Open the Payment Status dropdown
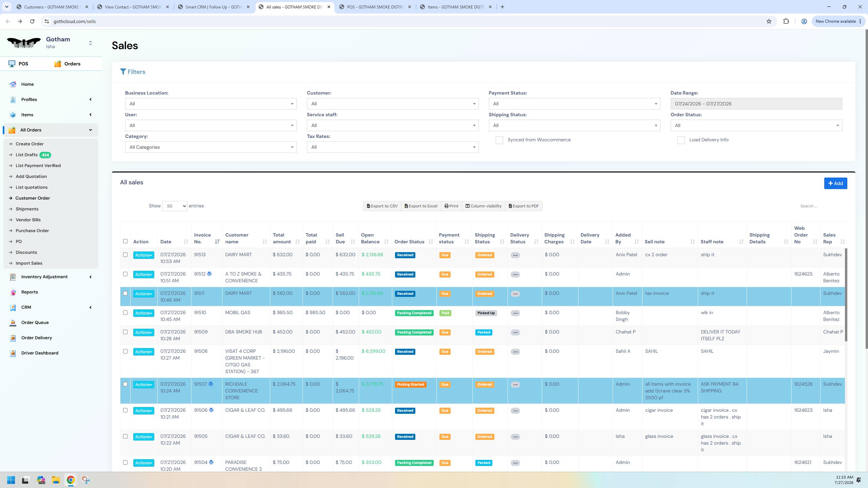 point(574,104)
